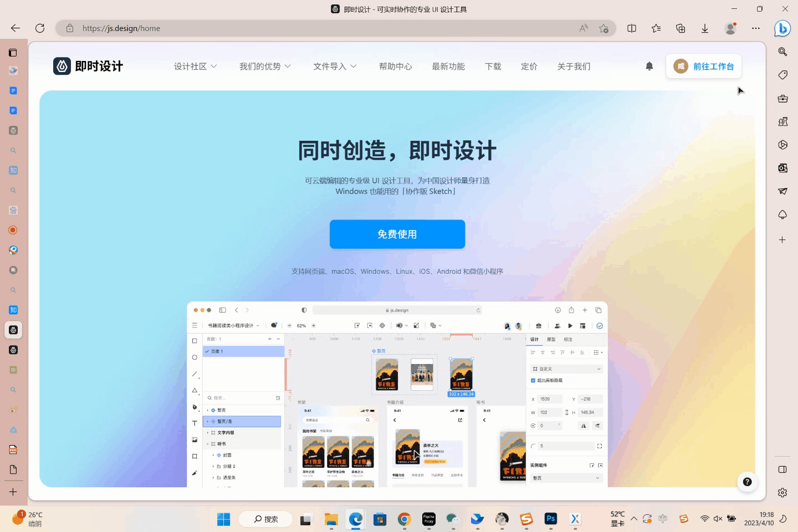Screen dimensions: 798x532
Task: Click the 即时设计 logo in header
Action: click(88, 66)
